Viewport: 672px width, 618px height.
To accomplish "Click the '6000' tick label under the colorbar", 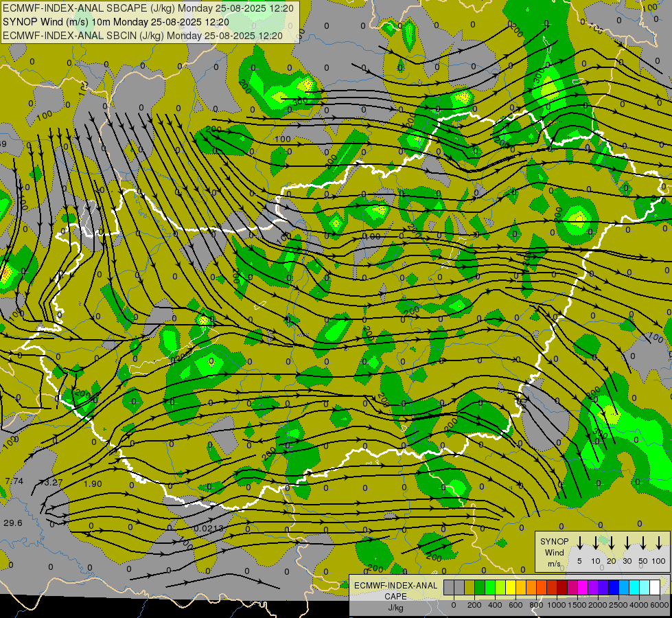I will coord(660,605).
